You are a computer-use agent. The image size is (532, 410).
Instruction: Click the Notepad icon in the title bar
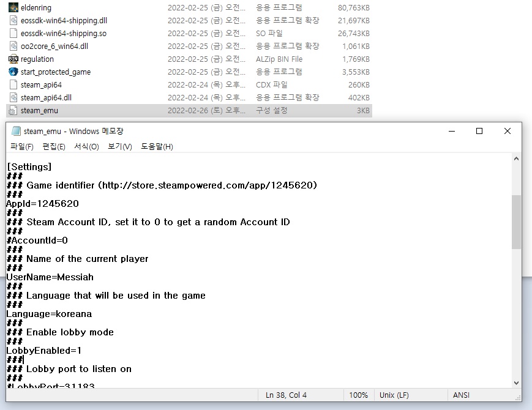16,131
